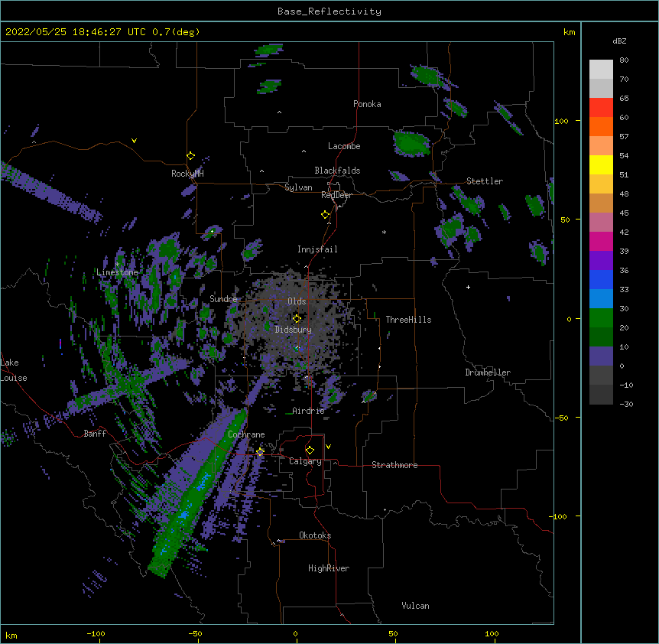Select the pink 42-45 dBZ legend swatch
Screen dimensions: 659x644
tap(601, 223)
